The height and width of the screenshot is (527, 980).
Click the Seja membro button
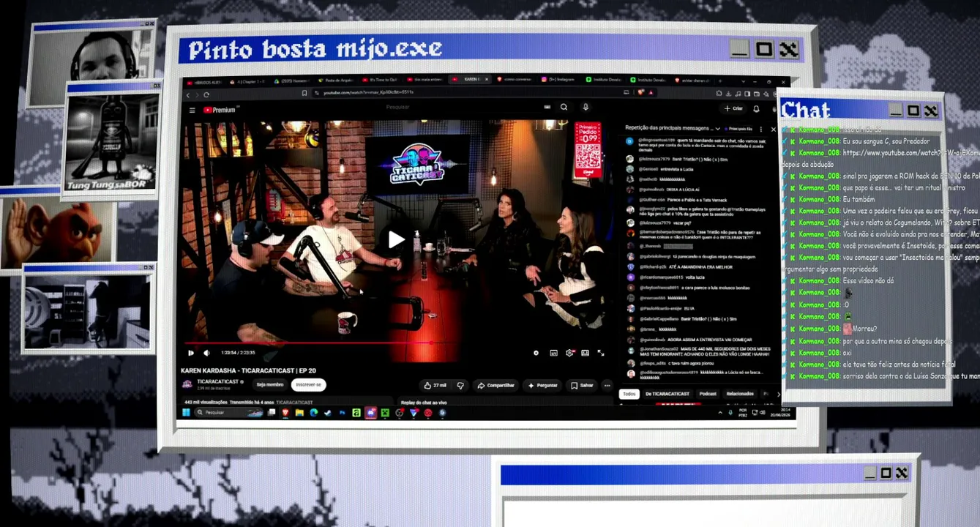269,384
